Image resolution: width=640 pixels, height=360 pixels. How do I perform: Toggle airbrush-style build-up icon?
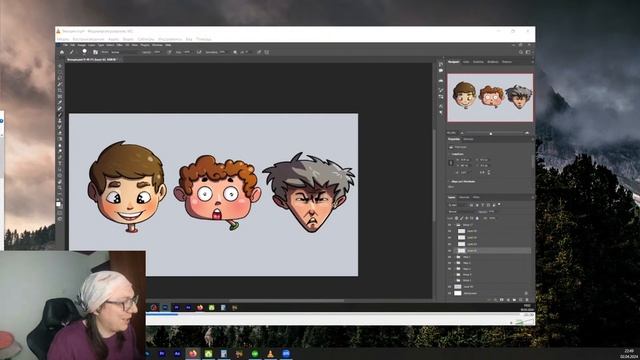199,52
